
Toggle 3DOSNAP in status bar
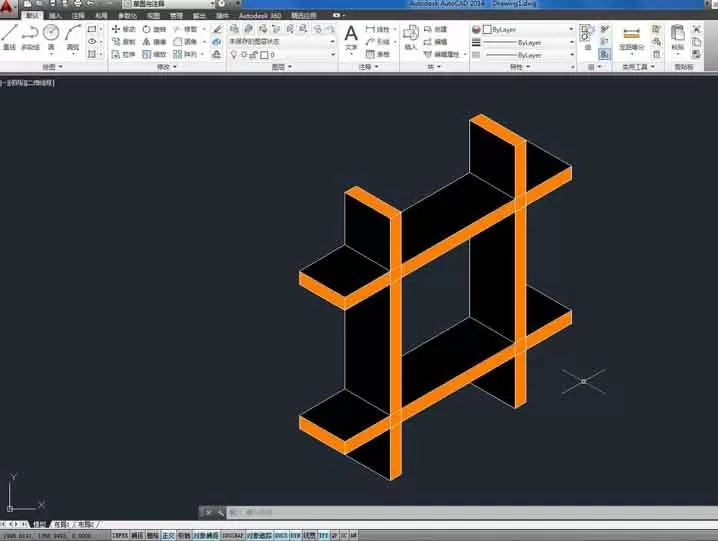[x=233, y=535]
